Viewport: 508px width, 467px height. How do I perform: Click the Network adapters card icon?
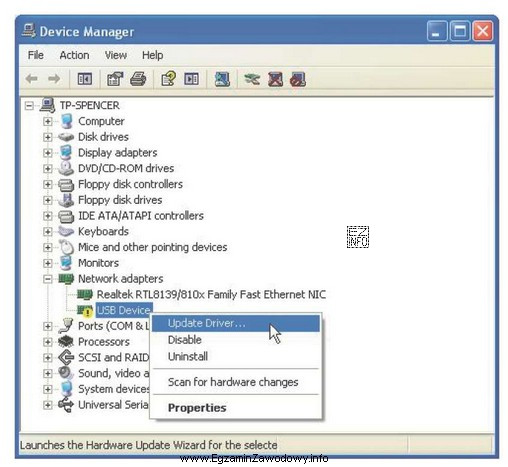point(66,279)
